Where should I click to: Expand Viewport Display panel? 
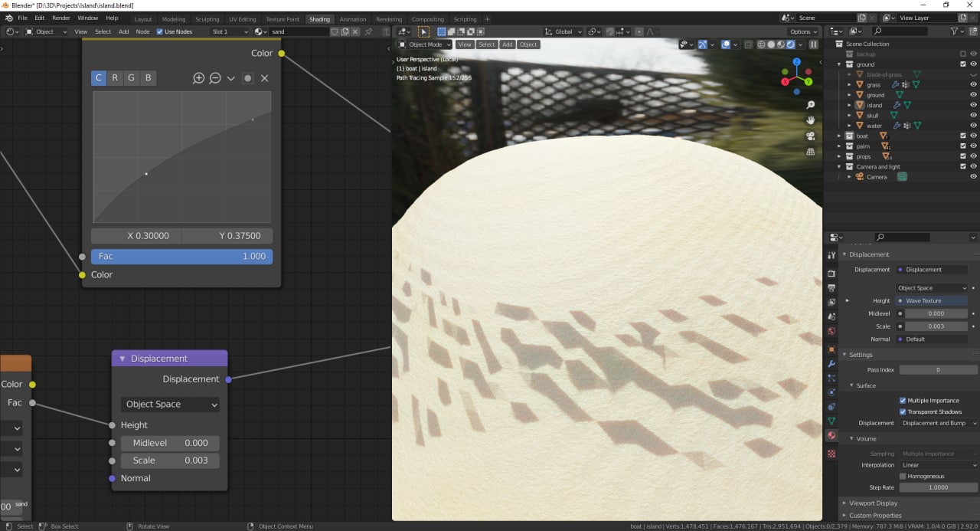(873, 503)
